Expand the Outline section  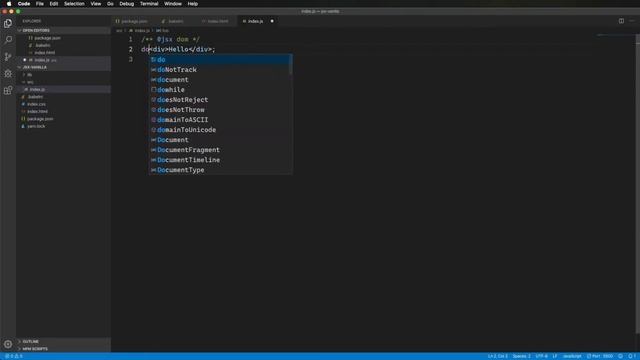63,342
